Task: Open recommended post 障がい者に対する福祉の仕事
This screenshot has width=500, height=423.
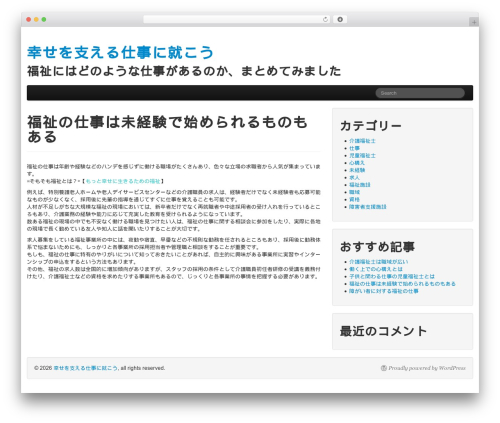Action: (384, 291)
